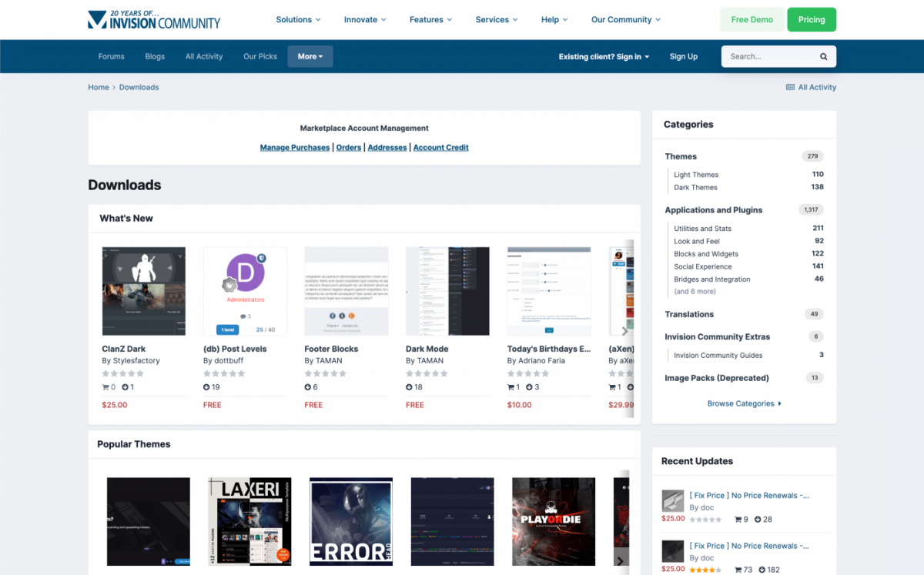Click Browse Categories link
The height and width of the screenshot is (575, 924).
point(745,403)
